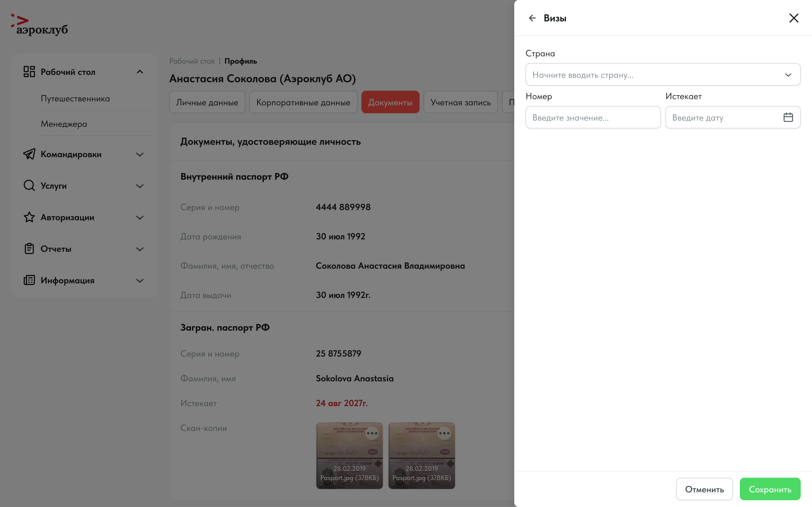Viewport: 812px width, 507px height.
Task: Click the Командировки paper plane icon
Action: pos(29,154)
